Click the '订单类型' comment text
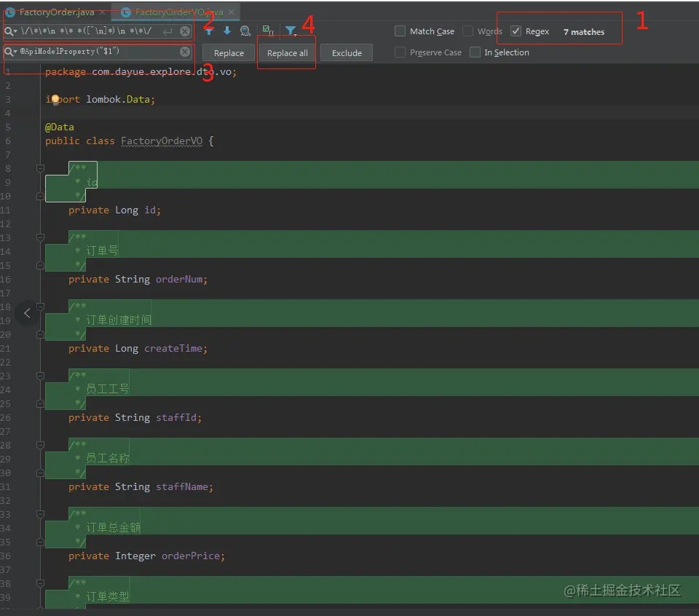 [108, 596]
